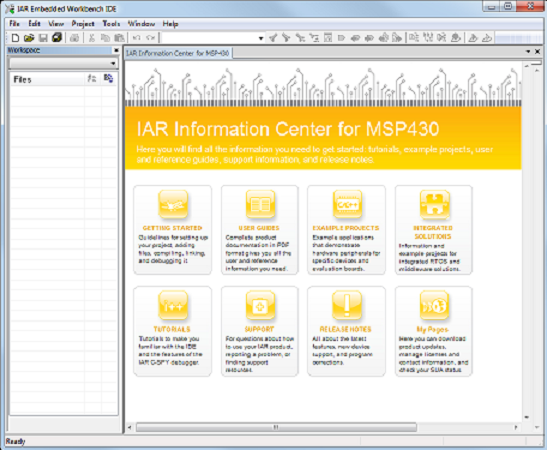Open the Tools menu
547x450 pixels.
click(x=111, y=24)
